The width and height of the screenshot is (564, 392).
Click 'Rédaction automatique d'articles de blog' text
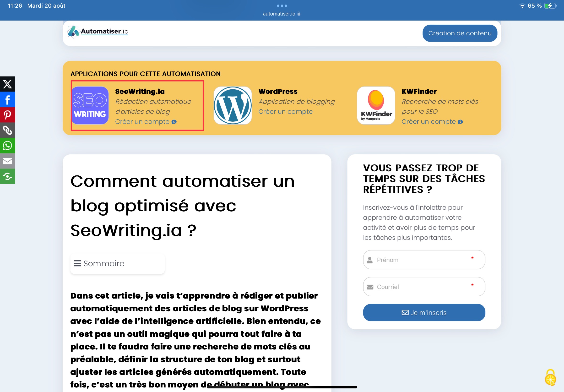tap(153, 106)
